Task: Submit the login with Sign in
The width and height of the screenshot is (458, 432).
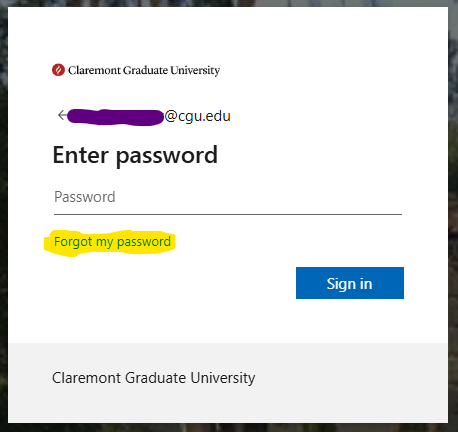Action: (x=350, y=283)
